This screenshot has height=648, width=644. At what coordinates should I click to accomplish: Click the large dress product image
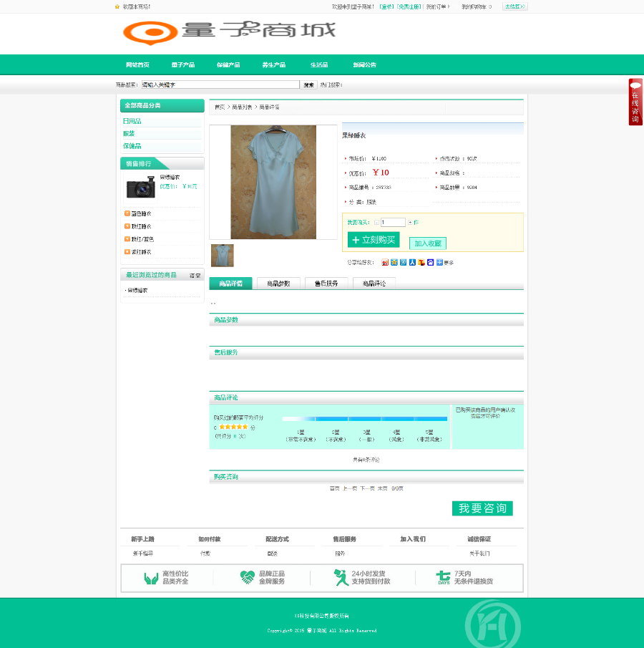coord(273,183)
